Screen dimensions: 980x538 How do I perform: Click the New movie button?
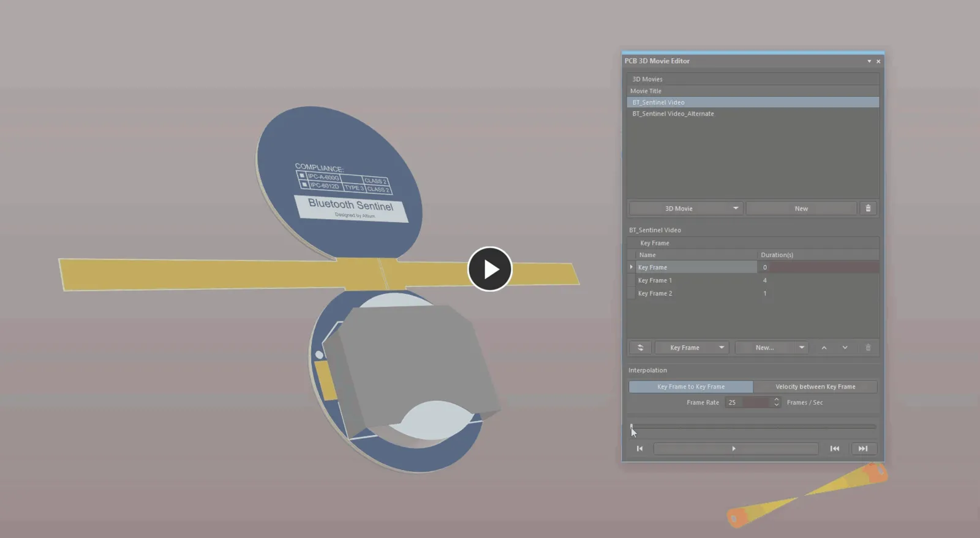click(x=801, y=209)
